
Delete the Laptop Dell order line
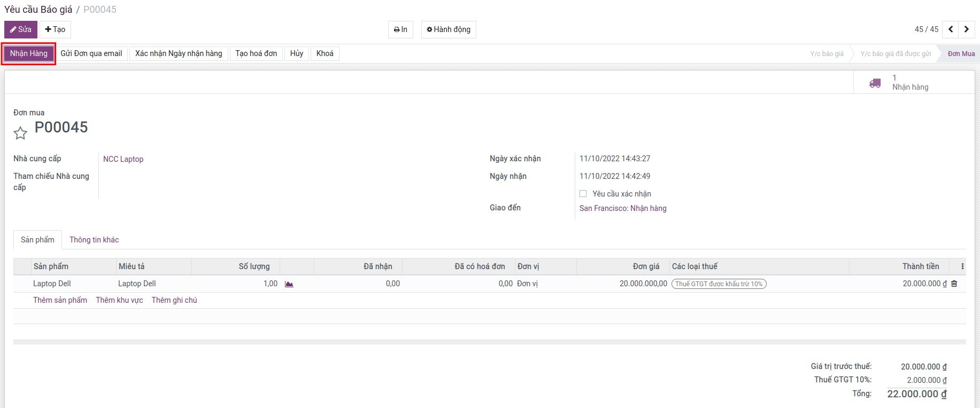click(954, 284)
